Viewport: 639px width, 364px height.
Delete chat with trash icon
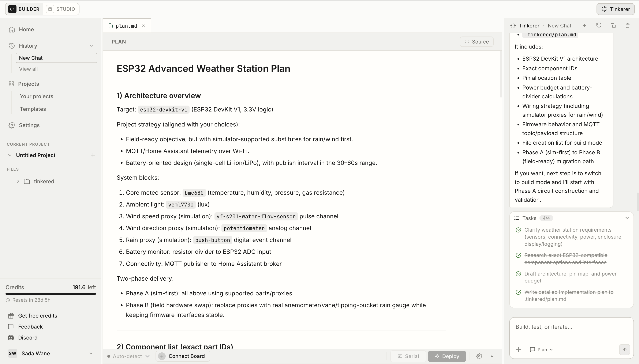click(628, 26)
